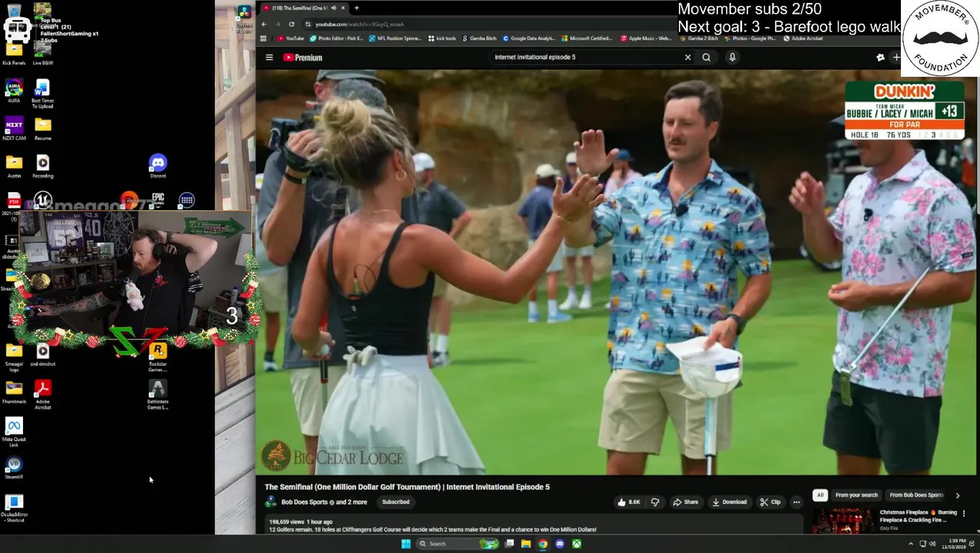Image resolution: width=980 pixels, height=553 pixels.
Task: Open the Best Times To Upload document
Action: tap(42, 94)
